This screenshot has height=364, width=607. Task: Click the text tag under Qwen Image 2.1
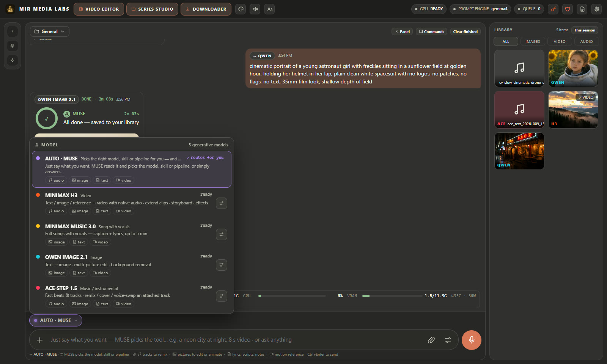(x=79, y=273)
